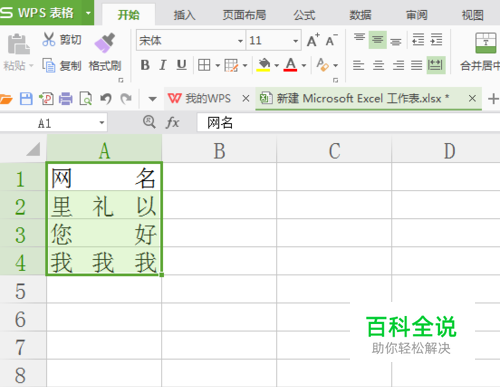Click the Print icon
Viewport: 500px width, 387px height.
66,99
